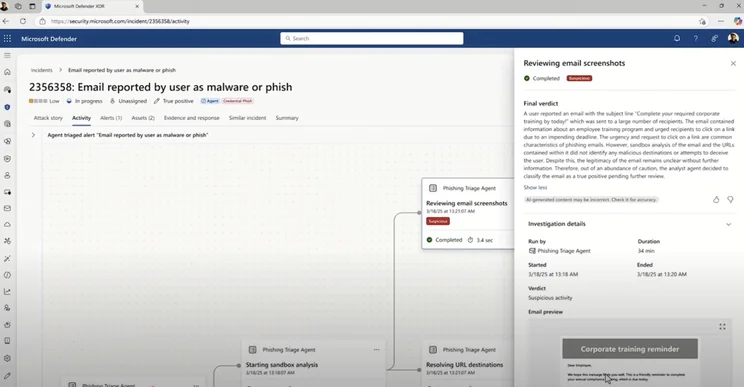The height and width of the screenshot is (387, 744).
Task: Switch to Evidence and response tab
Action: [192, 118]
